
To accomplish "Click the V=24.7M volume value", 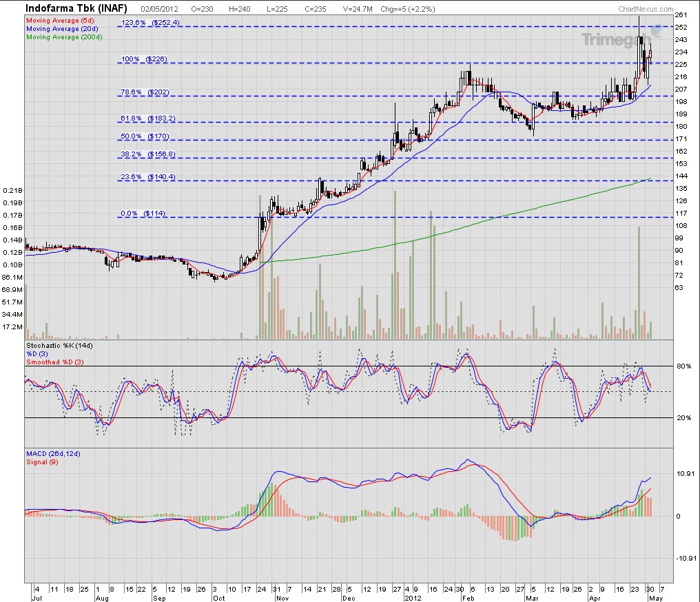I will click(358, 9).
